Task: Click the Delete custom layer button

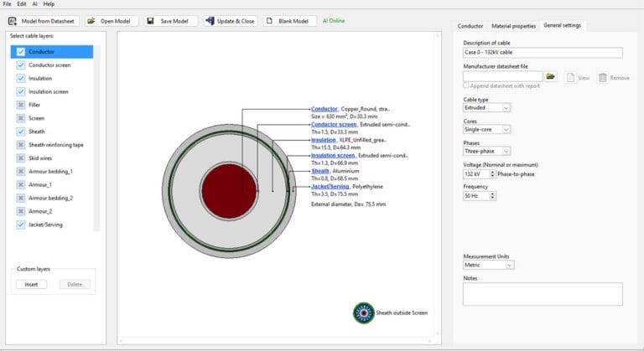Action: 75,284
